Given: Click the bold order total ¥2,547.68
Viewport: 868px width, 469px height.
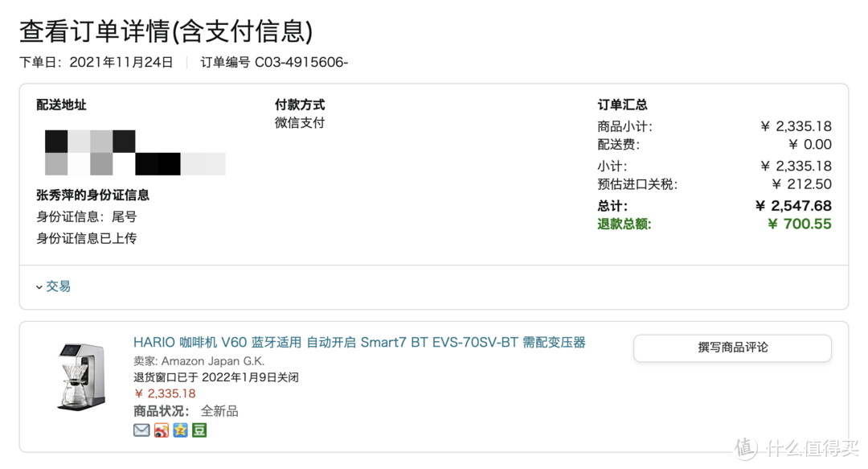Looking at the screenshot, I should tap(793, 206).
